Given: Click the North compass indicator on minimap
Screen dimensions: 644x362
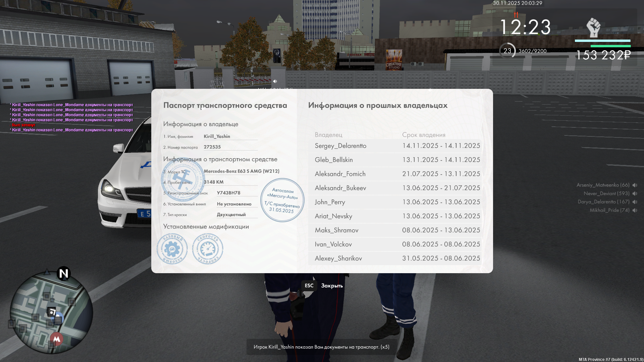Looking at the screenshot, I should (63, 274).
